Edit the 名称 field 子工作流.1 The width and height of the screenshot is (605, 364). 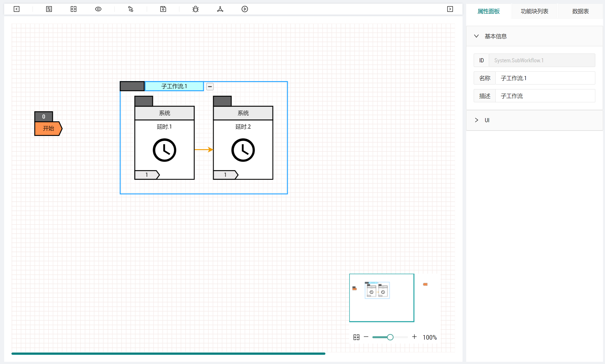pos(545,78)
